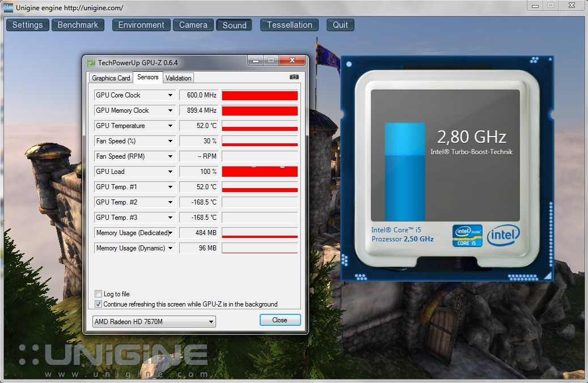This screenshot has width=588, height=383.
Task: Open the Unigine Sound menu
Action: click(234, 25)
